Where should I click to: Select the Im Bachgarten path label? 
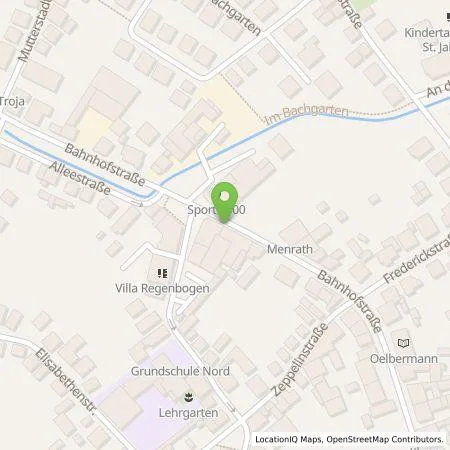point(307,114)
